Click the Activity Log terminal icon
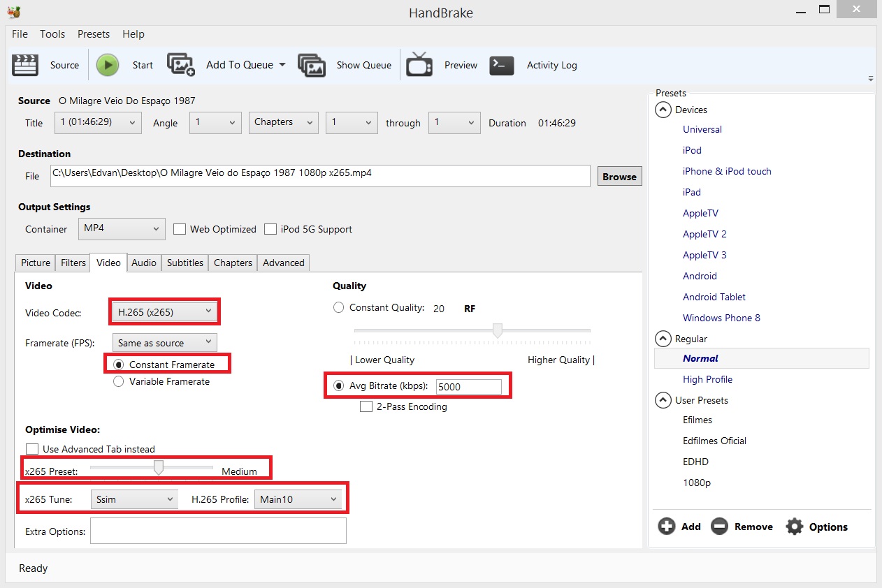The height and width of the screenshot is (588, 882). click(x=502, y=65)
